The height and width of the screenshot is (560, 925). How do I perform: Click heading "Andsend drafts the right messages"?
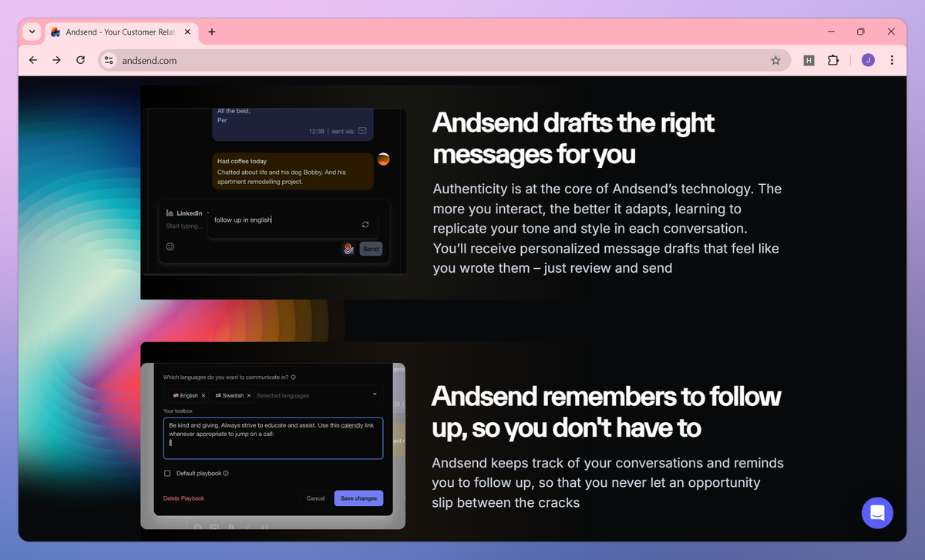(x=573, y=138)
